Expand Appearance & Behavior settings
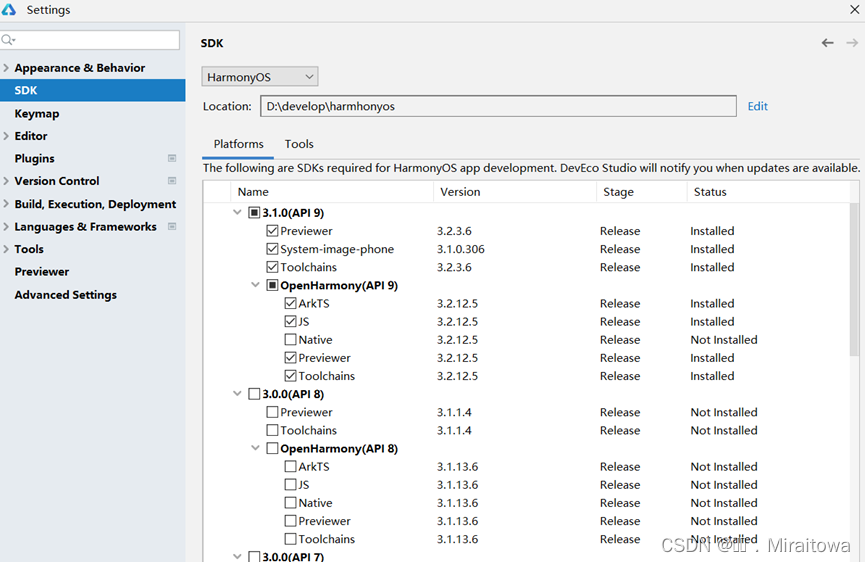The width and height of the screenshot is (865, 562). pos(6,68)
